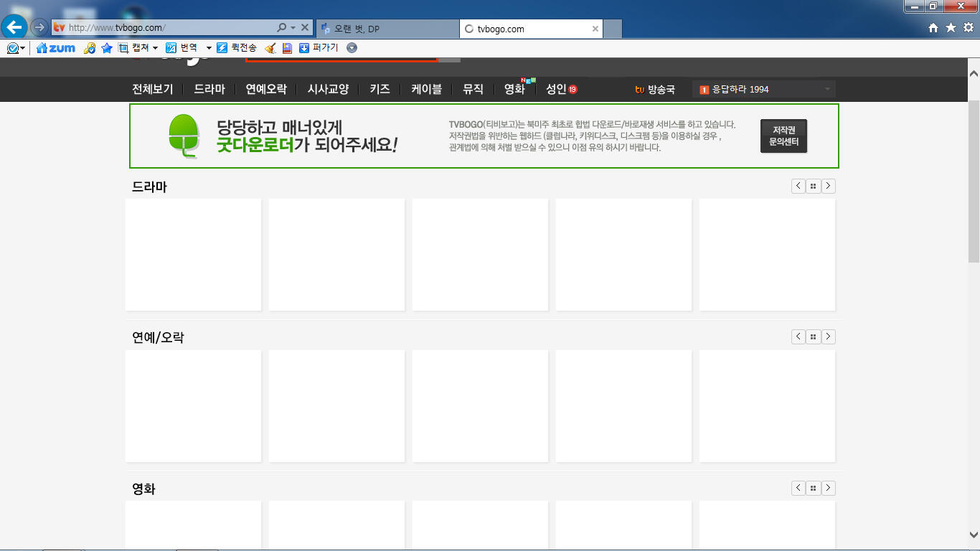Show previous items in 영화 section

pos(798,488)
